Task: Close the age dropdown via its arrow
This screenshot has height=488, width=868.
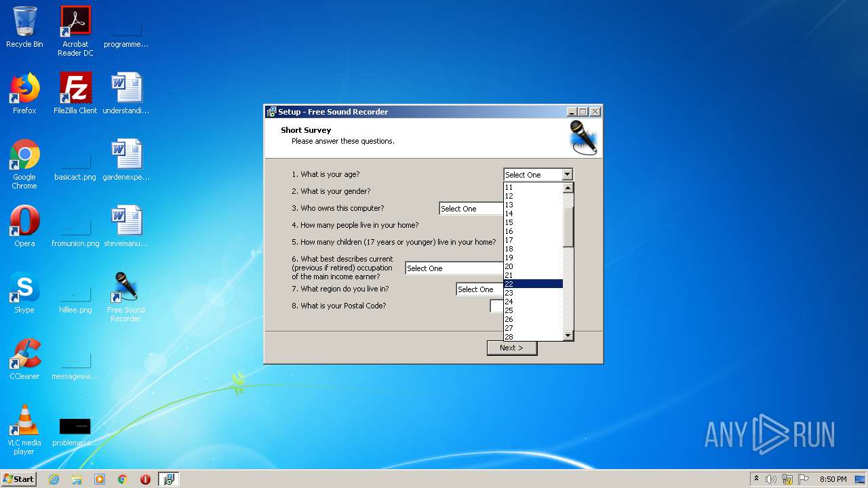Action: tap(568, 175)
